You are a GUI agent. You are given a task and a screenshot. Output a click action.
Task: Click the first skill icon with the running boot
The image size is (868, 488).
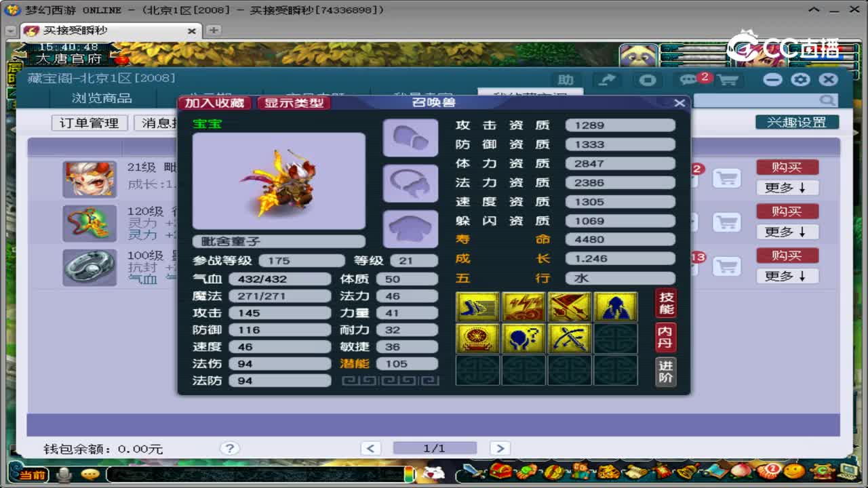(x=478, y=307)
